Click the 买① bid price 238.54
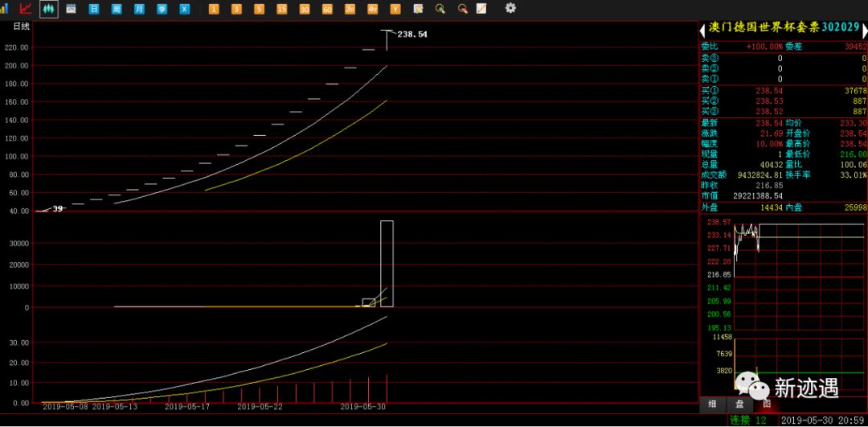 [769, 90]
